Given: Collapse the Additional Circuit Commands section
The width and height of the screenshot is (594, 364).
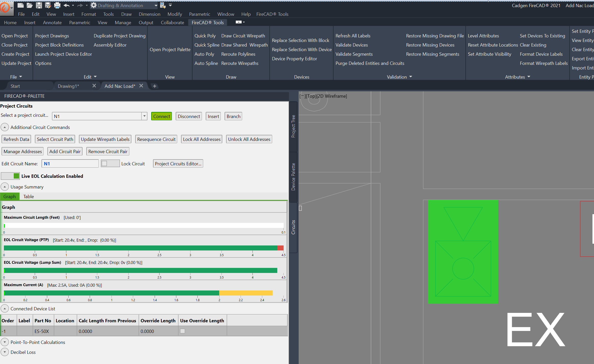Looking at the screenshot, I should click(x=5, y=127).
